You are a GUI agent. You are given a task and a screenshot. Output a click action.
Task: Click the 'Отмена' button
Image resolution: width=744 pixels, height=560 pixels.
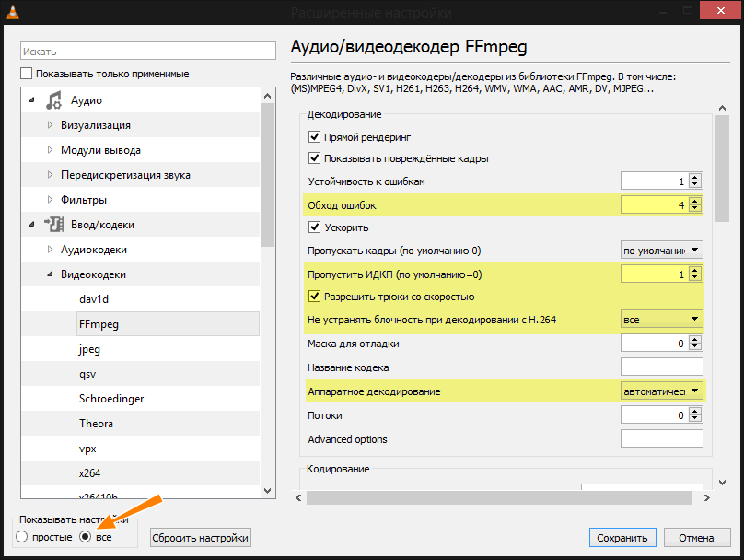(696, 538)
